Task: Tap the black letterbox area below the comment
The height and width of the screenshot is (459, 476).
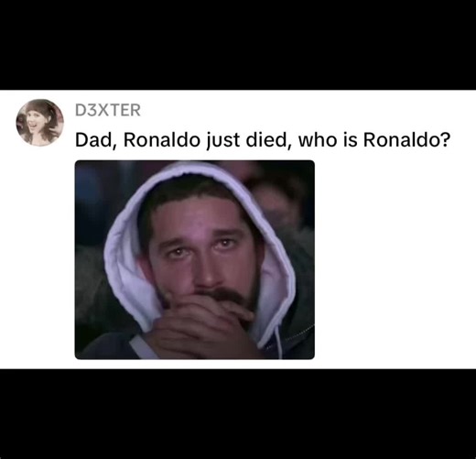Action: pos(238,414)
